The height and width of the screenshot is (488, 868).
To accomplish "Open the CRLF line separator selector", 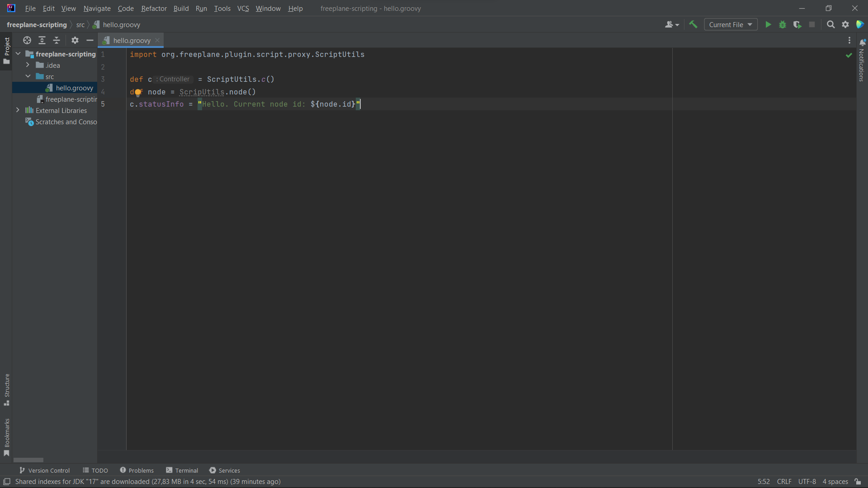I will [x=784, y=482].
